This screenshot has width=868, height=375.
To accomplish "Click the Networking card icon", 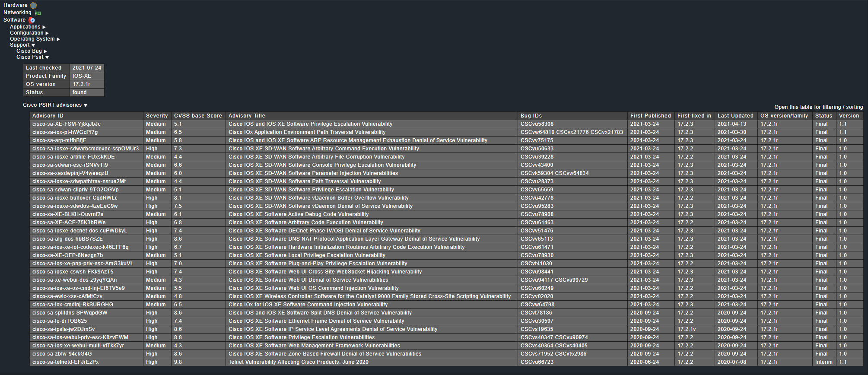I will tap(38, 13).
